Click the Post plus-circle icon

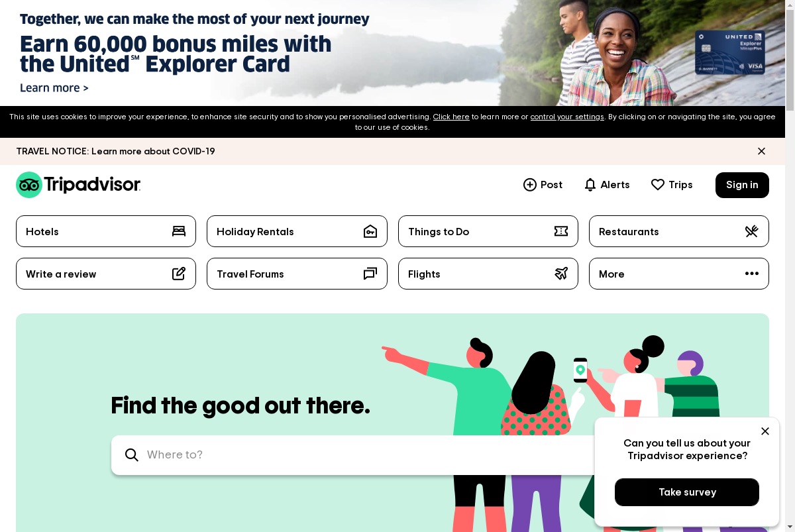(x=530, y=185)
